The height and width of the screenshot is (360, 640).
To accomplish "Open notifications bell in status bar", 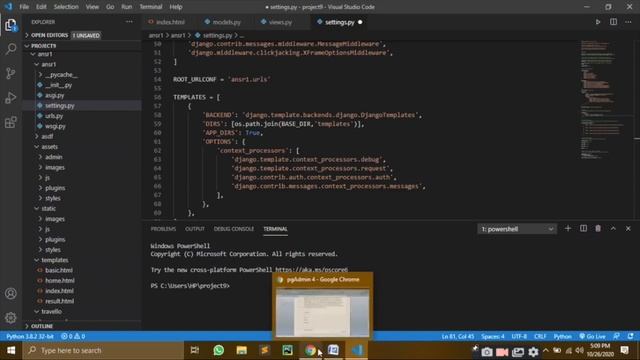I will [x=631, y=336].
